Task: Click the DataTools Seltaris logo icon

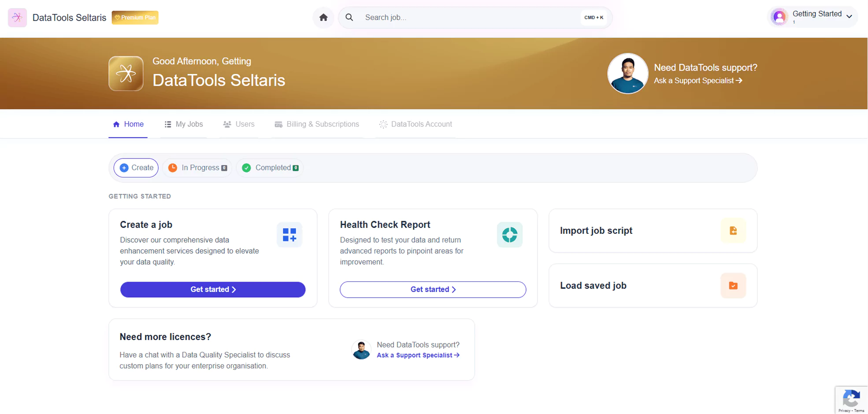Action: point(17,18)
